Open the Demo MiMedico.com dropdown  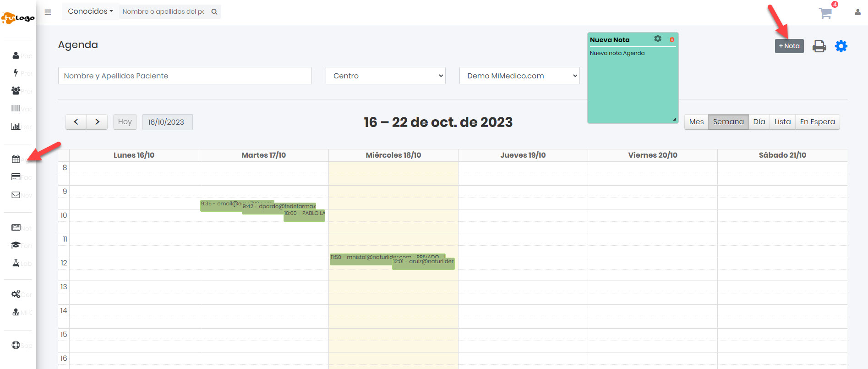coord(519,76)
